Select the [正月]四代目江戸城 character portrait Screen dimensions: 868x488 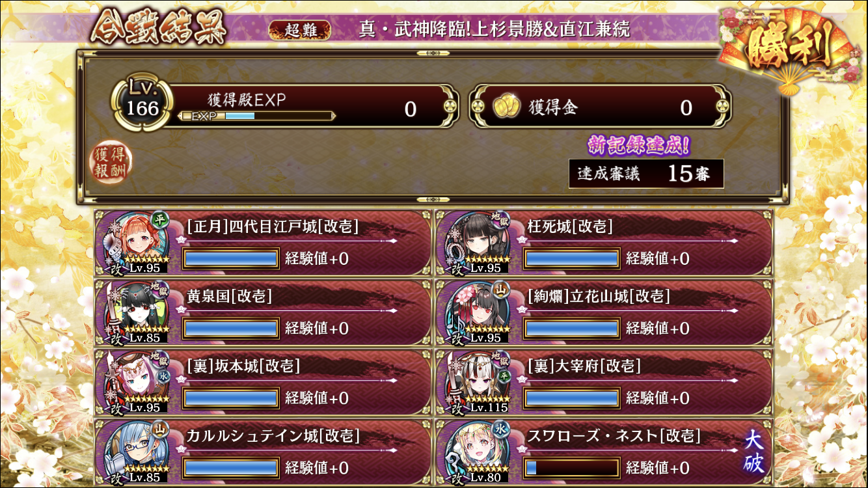135,242
